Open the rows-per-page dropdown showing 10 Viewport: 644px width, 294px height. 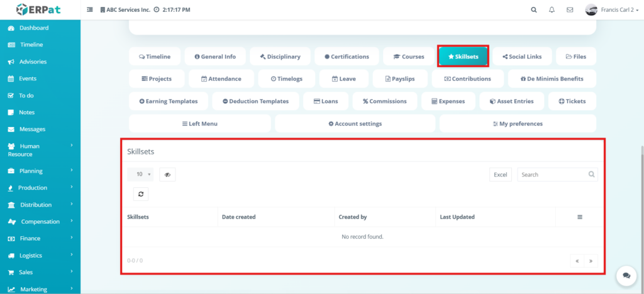[140, 175]
